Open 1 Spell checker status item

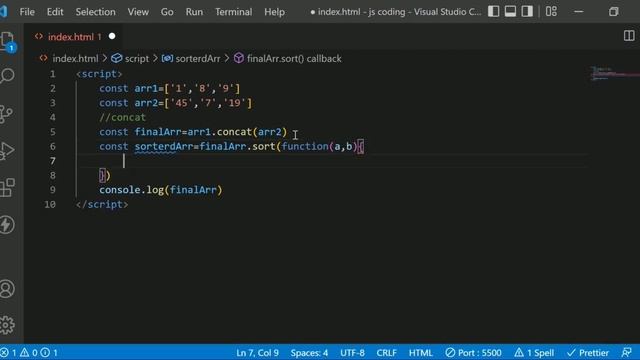[534, 353]
